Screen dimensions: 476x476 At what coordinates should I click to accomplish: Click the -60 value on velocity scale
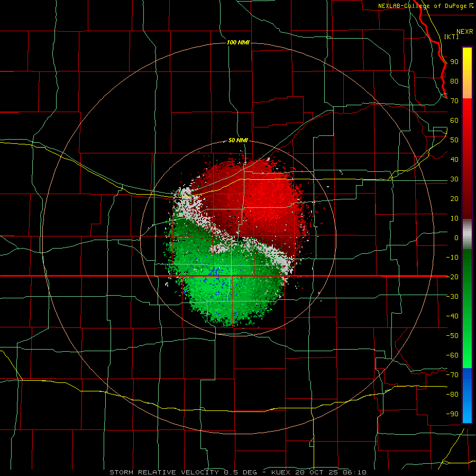click(452, 355)
